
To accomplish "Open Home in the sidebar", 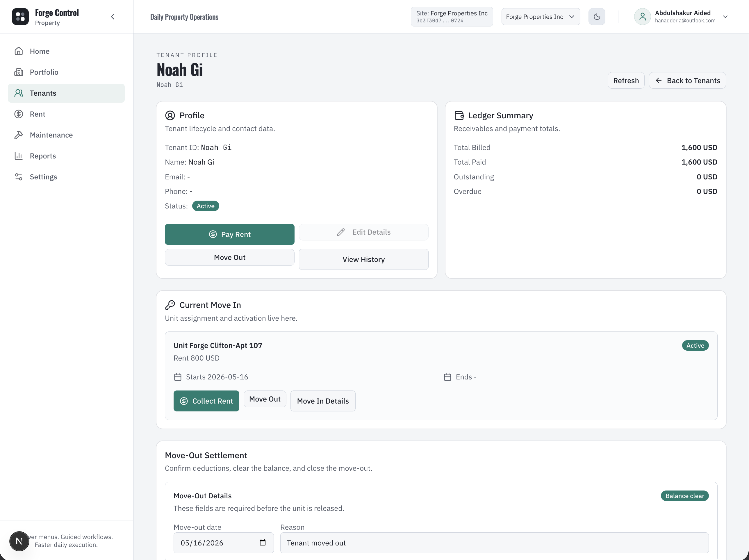I will click(66, 51).
